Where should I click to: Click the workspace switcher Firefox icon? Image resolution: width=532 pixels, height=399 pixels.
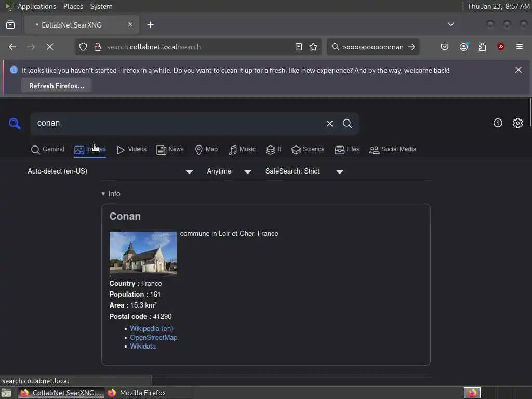point(472,393)
